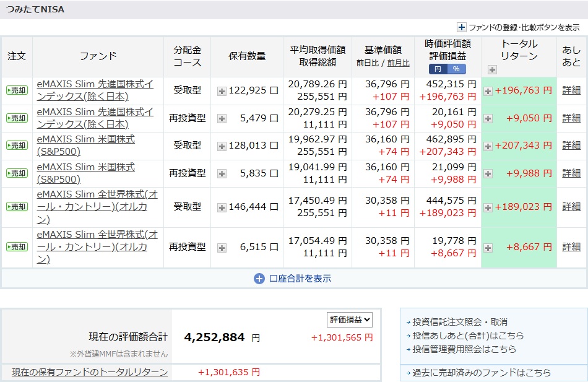Expand 口座合計を表示
The height and width of the screenshot is (382, 588).
[293, 279]
